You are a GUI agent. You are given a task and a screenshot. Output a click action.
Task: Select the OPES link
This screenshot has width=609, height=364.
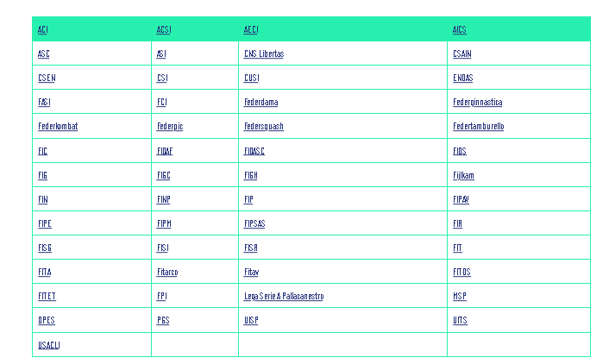pyautogui.click(x=47, y=320)
